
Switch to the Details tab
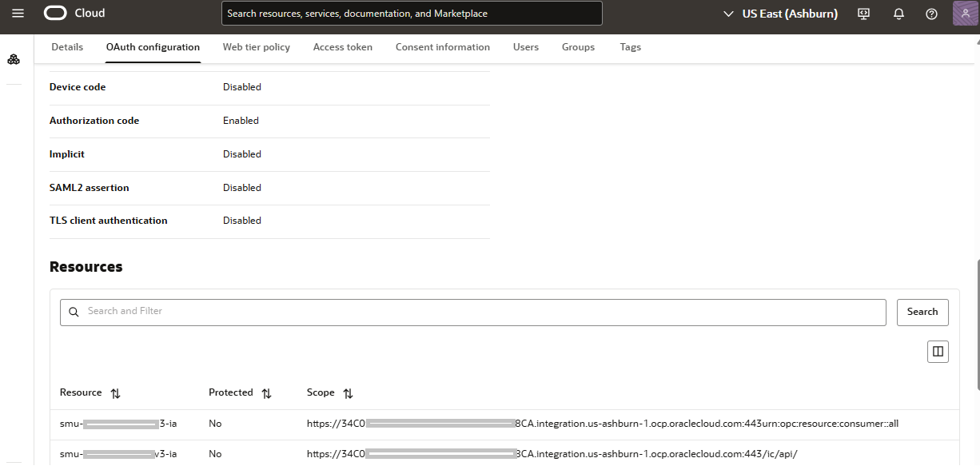click(66, 47)
